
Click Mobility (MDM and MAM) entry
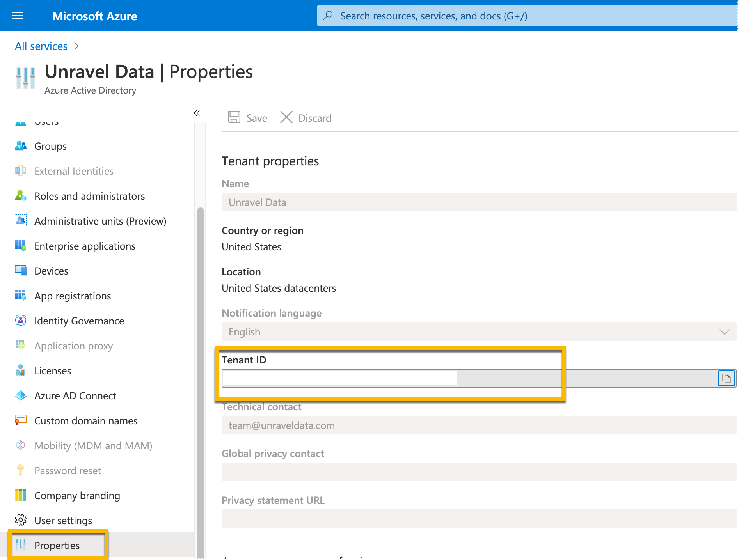(x=93, y=446)
